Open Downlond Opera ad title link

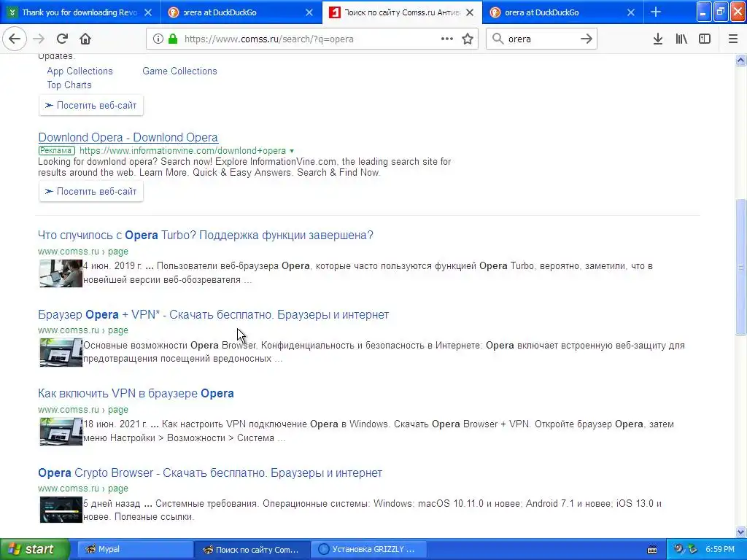tap(128, 137)
